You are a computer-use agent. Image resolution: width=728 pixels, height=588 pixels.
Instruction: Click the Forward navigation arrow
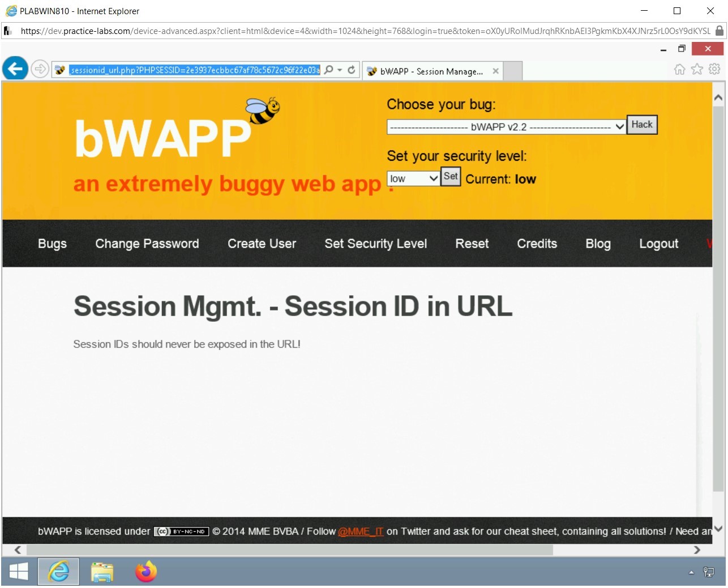coord(40,69)
